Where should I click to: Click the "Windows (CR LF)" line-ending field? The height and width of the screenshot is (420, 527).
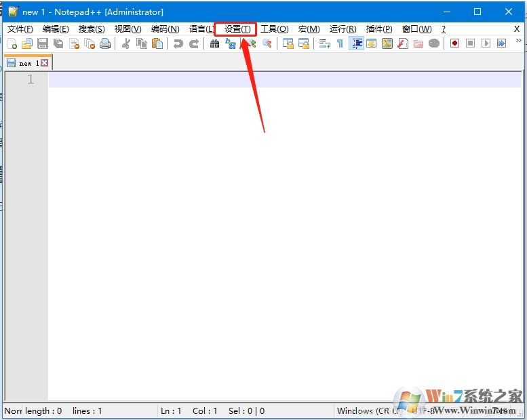click(369, 411)
